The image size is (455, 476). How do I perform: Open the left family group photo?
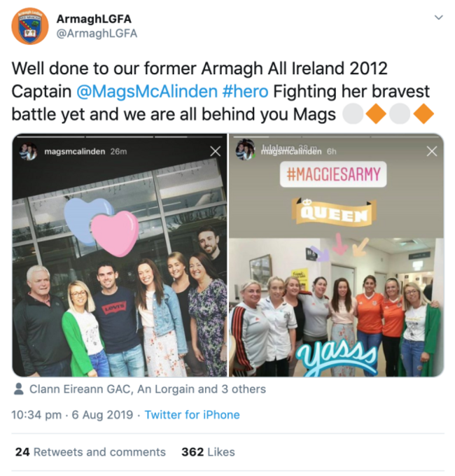(x=120, y=255)
